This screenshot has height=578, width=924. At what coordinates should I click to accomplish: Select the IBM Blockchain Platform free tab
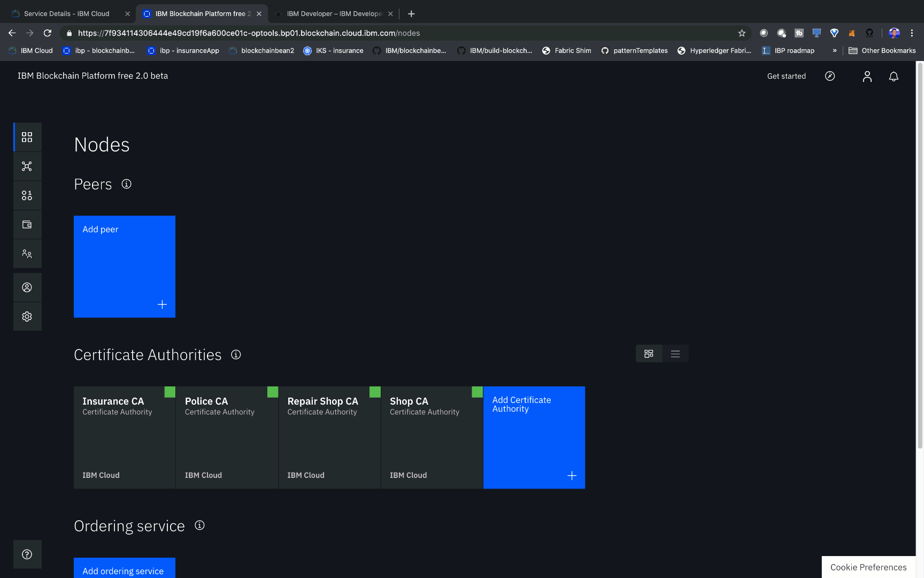click(202, 14)
